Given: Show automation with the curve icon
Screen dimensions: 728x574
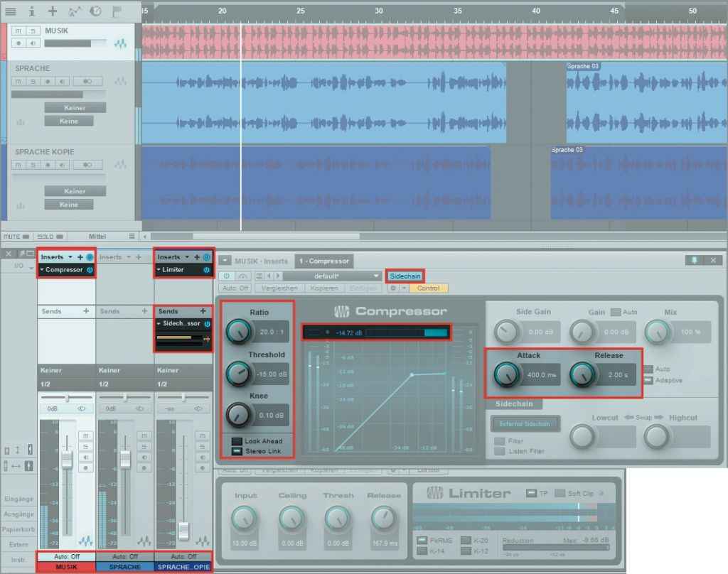Looking at the screenshot, I should (x=75, y=11).
